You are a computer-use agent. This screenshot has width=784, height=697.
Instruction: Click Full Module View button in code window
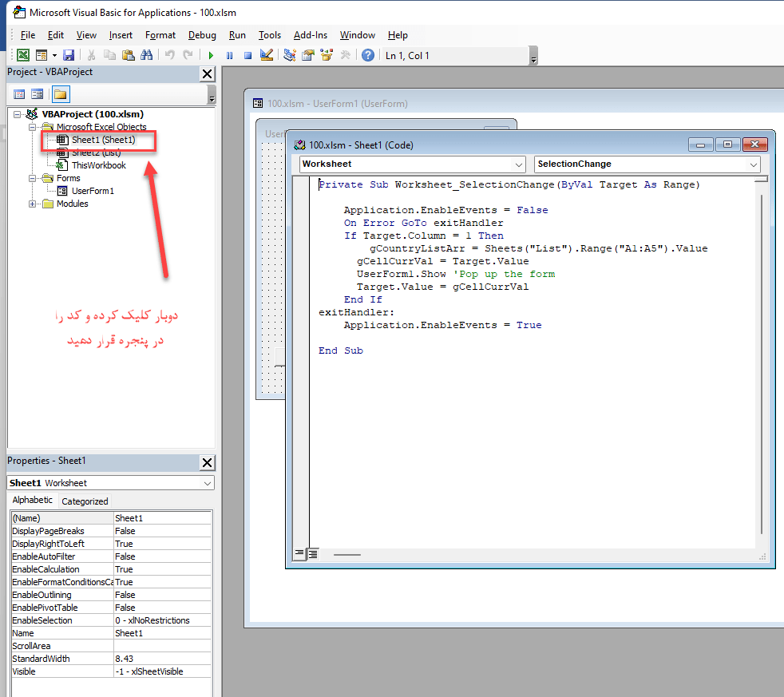[312, 553]
